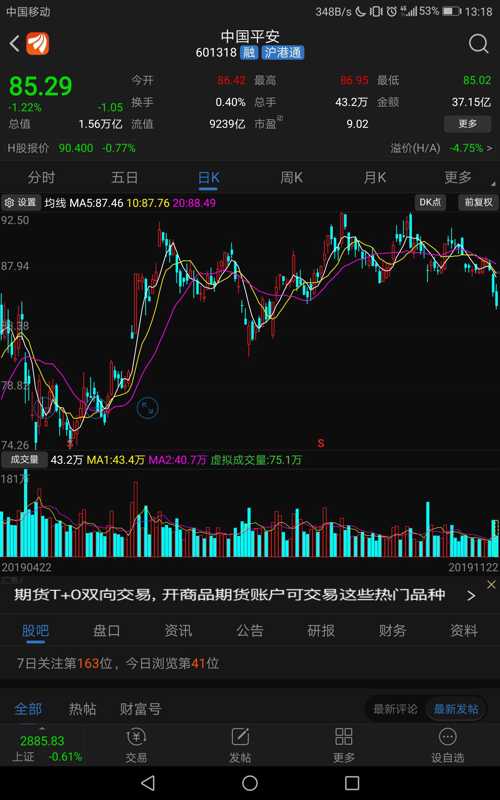500x800 pixels.
Task: Tap the 市盈 9.02 value
Action: 357,124
